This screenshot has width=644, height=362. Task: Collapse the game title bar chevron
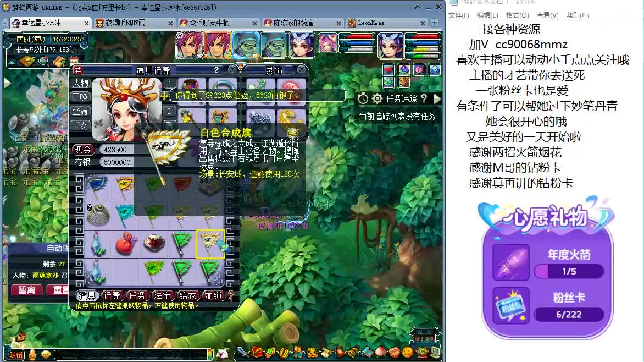[x=418, y=7]
